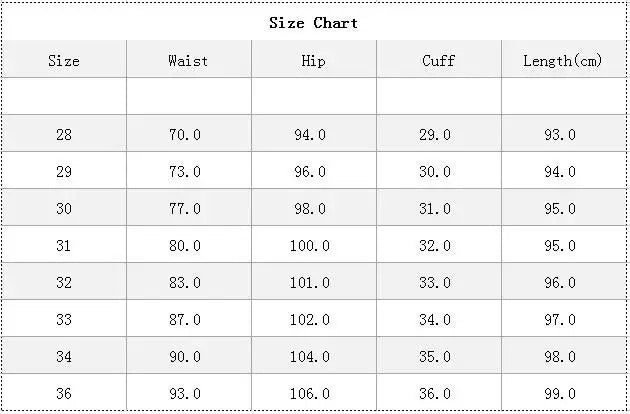Click hip value 98.0 cell
The height and width of the screenshot is (414, 630).
[x=313, y=209]
